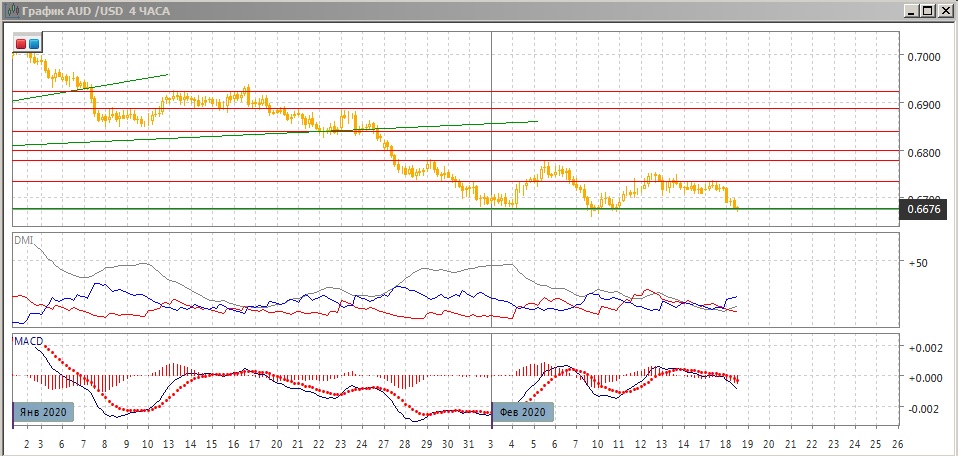Click date label 31 on time axis
The image size is (958, 456).
tap(469, 444)
